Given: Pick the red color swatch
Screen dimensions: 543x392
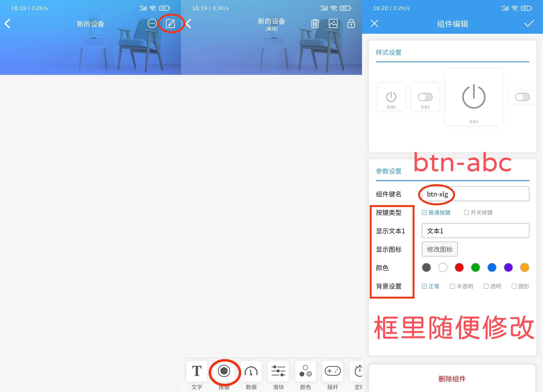Looking at the screenshot, I should 459,267.
